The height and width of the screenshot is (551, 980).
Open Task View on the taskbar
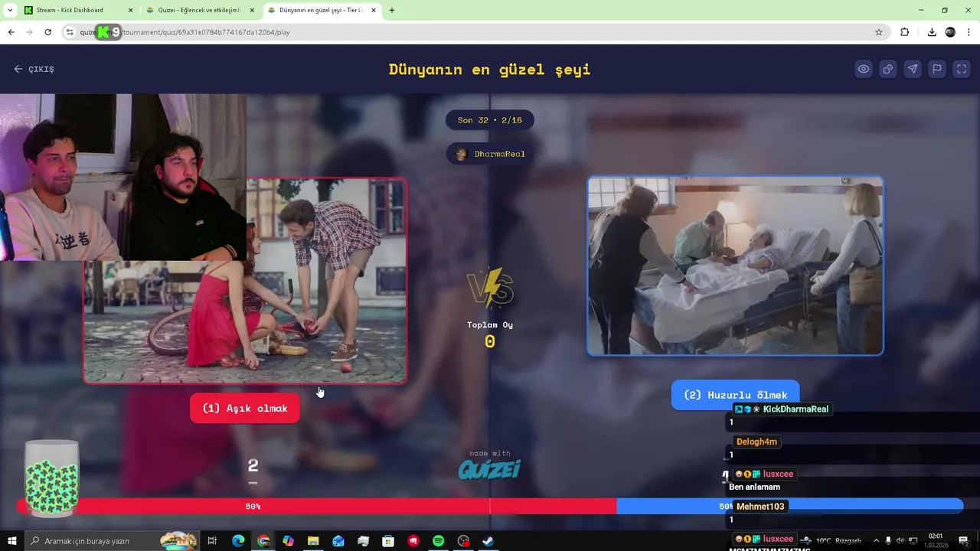click(x=213, y=541)
